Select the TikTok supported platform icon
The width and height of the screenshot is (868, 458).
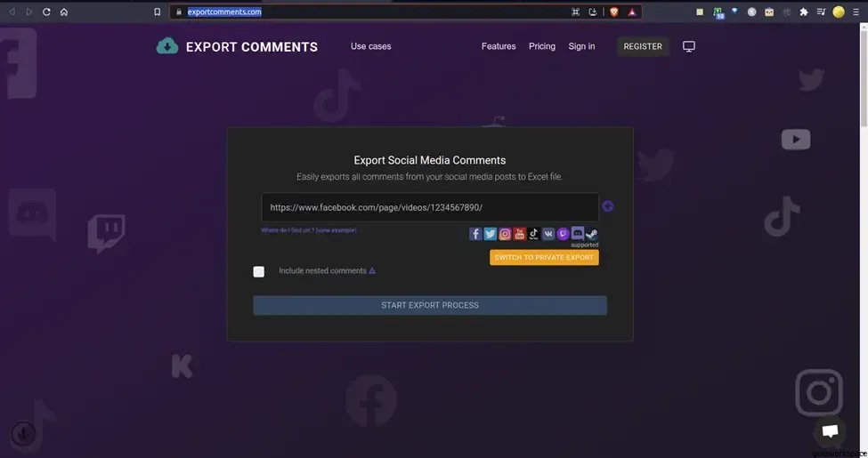533,234
